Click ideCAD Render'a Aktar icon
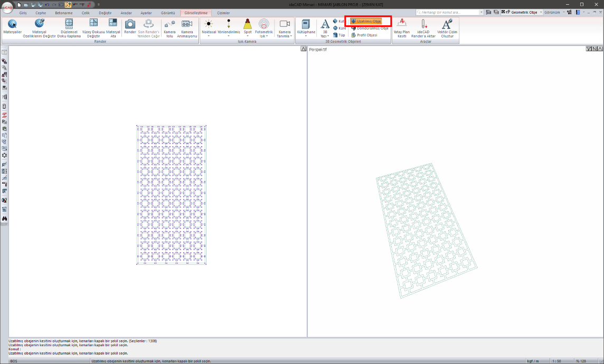The image size is (604, 364). (423, 27)
